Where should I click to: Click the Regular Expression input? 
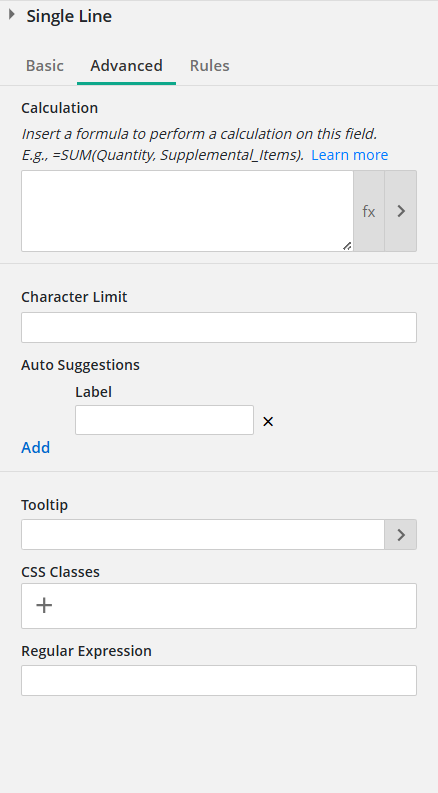[x=219, y=680]
